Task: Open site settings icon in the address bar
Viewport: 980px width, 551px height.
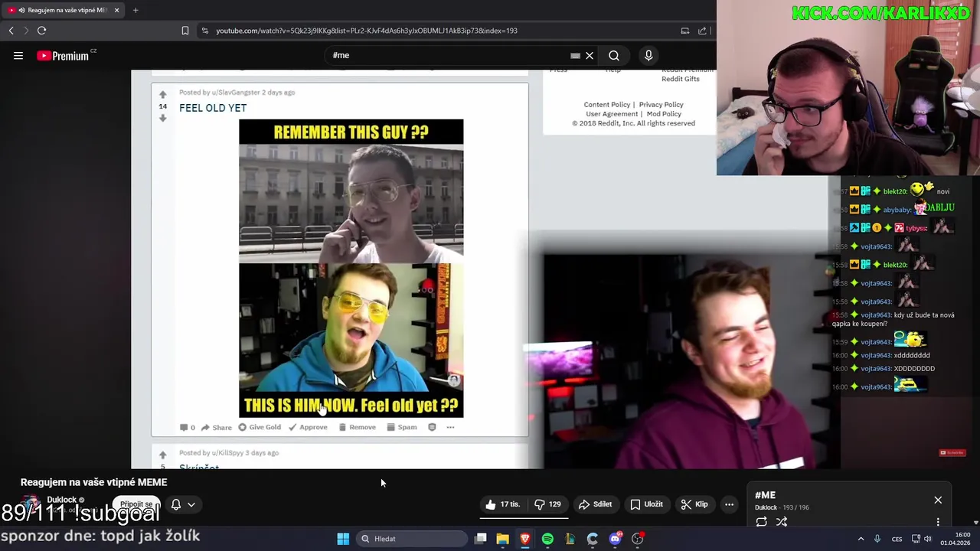Action: pos(204,31)
